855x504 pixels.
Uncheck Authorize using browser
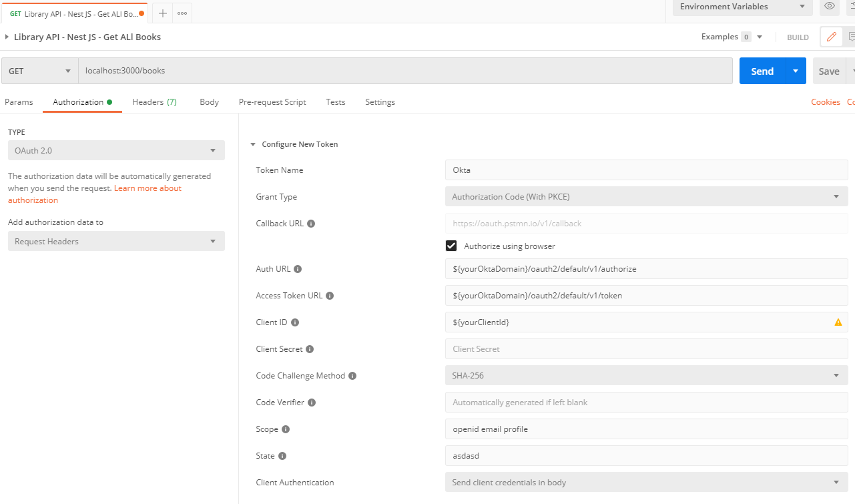coord(451,246)
